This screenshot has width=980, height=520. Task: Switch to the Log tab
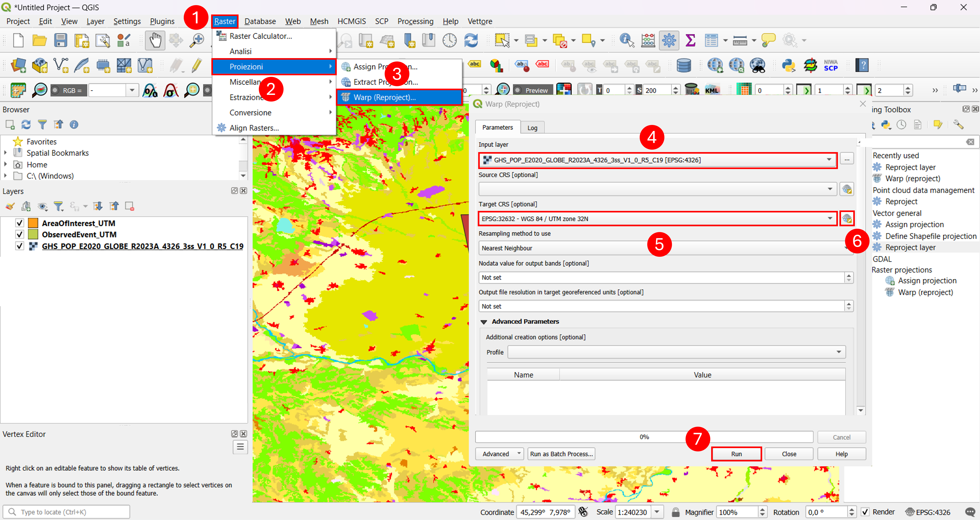click(532, 128)
